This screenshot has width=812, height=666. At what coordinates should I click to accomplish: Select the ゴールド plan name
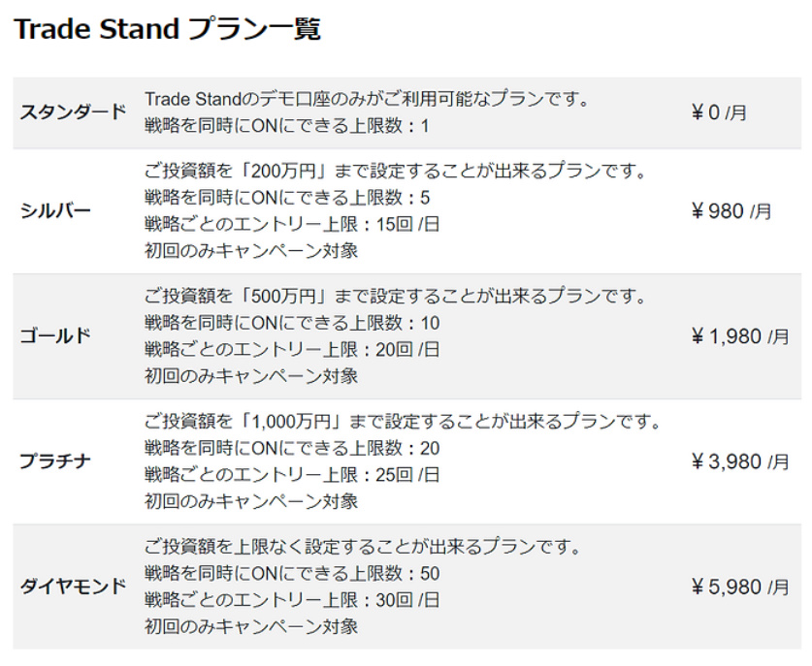[x=55, y=336]
